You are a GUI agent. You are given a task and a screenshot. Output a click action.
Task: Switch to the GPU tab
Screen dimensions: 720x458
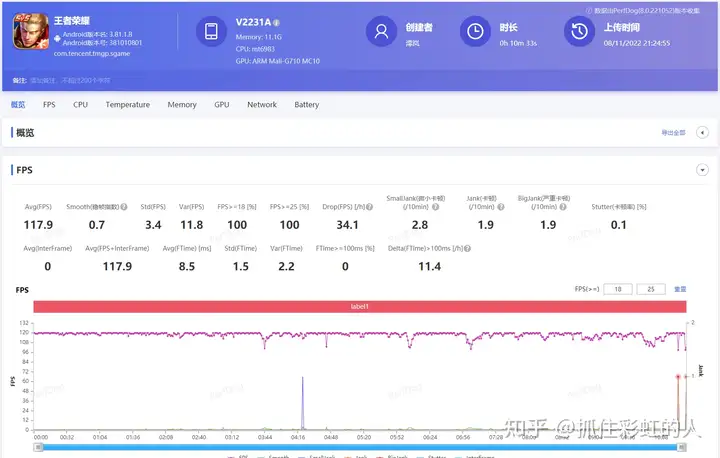[x=222, y=105]
